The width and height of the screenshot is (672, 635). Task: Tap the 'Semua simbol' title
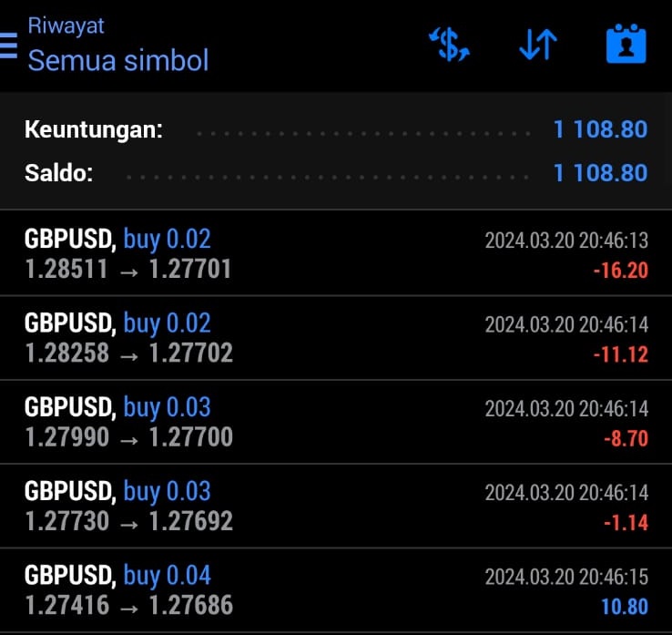point(118,60)
